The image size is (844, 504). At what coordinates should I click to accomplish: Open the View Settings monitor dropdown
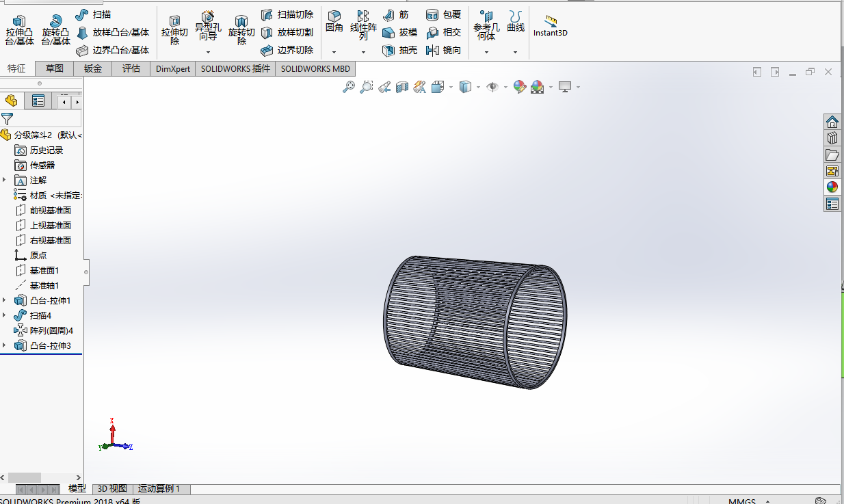[578, 88]
